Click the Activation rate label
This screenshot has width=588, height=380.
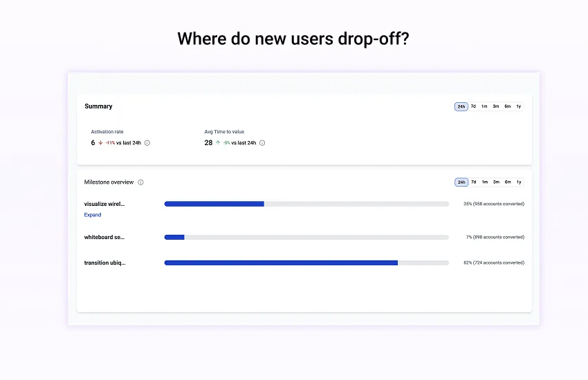click(x=107, y=132)
